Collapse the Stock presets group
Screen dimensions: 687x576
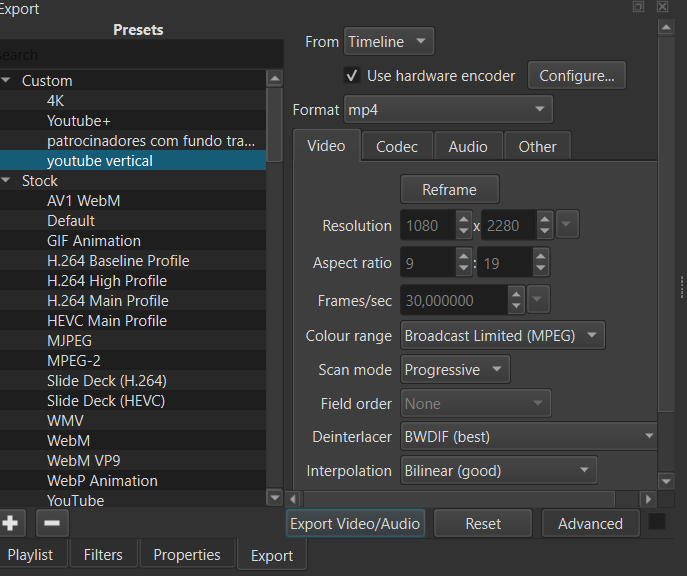[6, 181]
